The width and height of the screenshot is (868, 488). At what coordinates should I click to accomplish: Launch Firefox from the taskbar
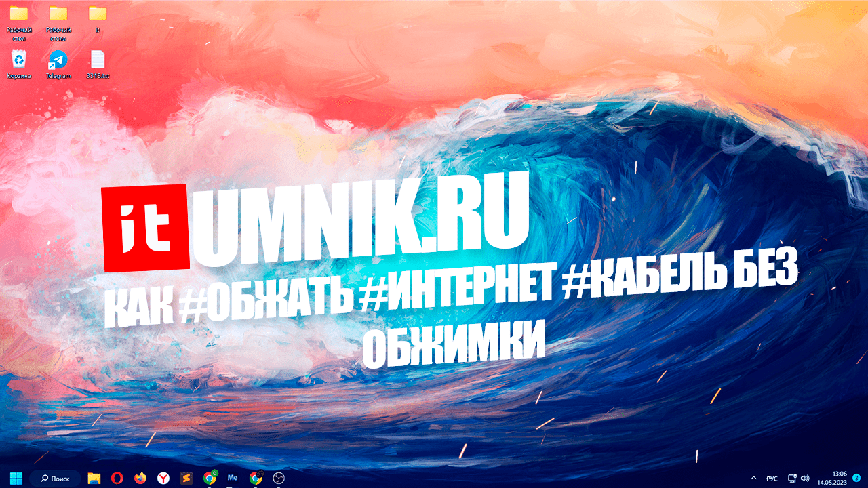(x=140, y=478)
